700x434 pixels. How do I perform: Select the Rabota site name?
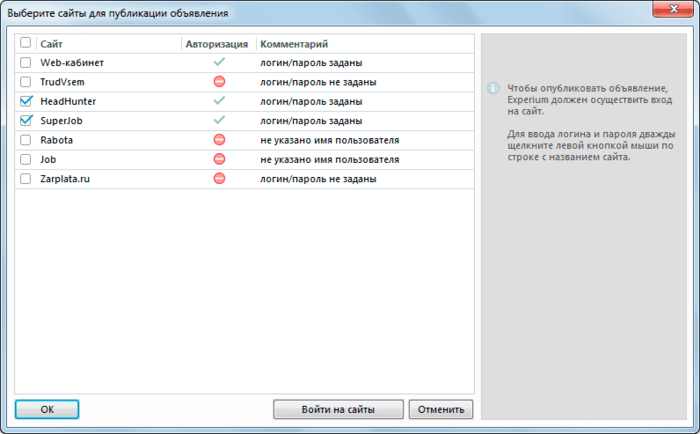click(56, 140)
